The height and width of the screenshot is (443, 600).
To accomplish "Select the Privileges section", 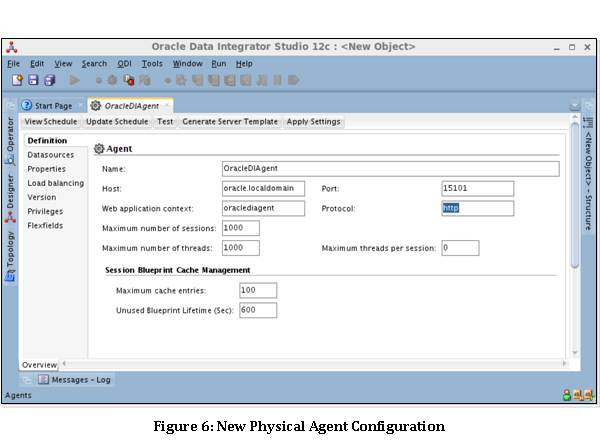I will click(45, 211).
